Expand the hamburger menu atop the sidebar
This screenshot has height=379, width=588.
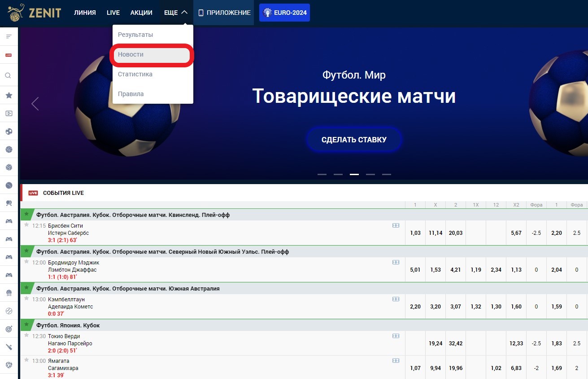[9, 35]
